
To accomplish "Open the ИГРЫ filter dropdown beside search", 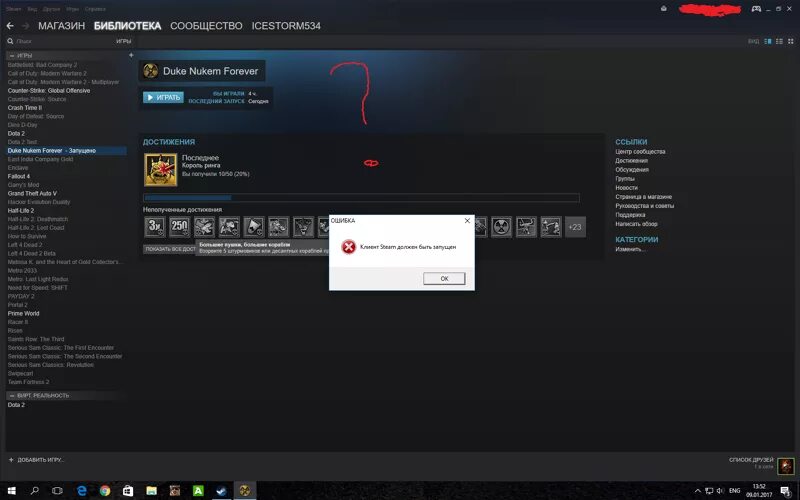I will click(x=123, y=41).
